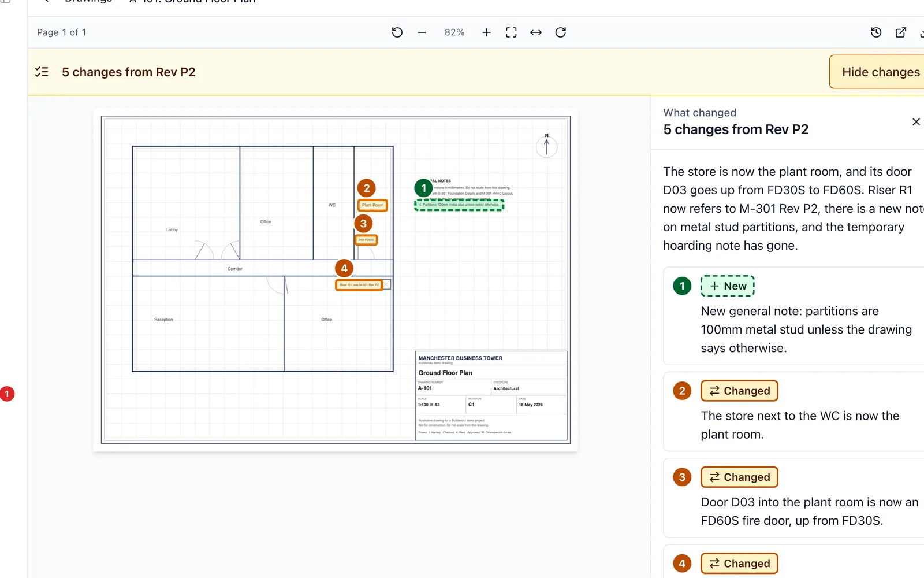Open change 2 plant room card

(795, 412)
